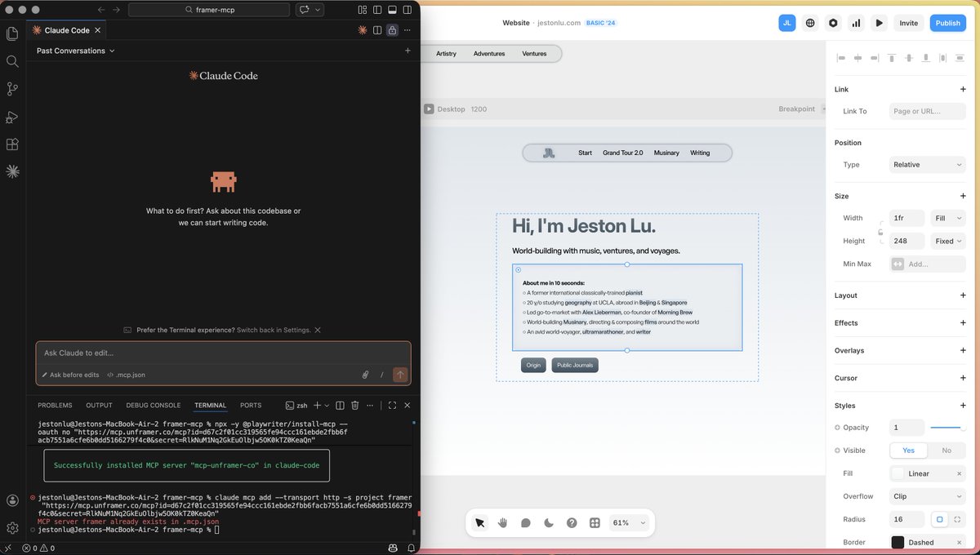This screenshot has height=555, width=980.
Task: Open Accounts menu in VS Code activity bar
Action: coord(12,500)
